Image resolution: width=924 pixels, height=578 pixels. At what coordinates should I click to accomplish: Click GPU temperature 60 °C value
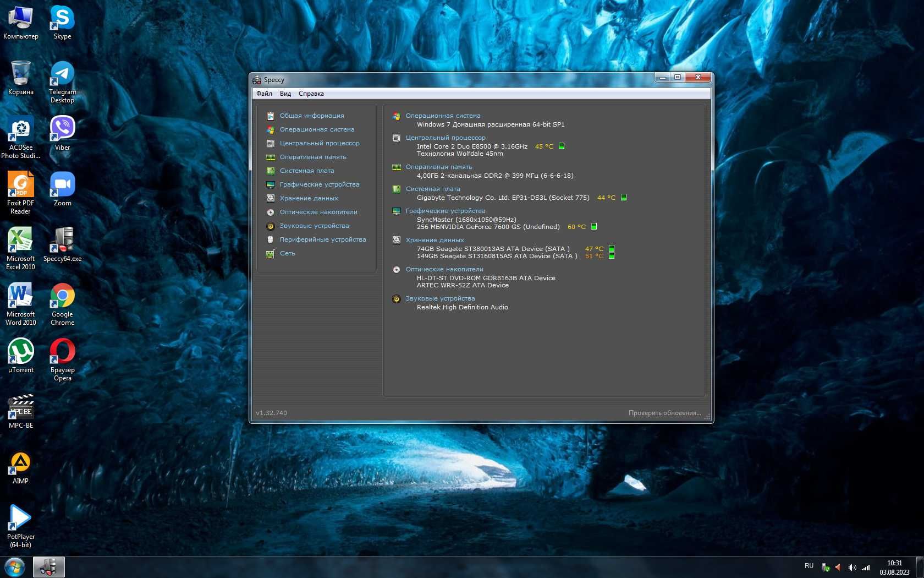(576, 227)
